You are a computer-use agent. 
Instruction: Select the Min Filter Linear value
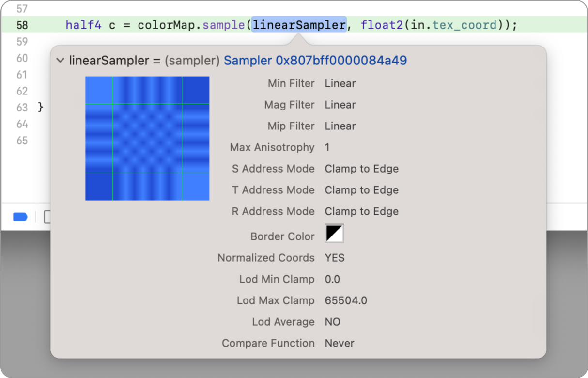[340, 83]
